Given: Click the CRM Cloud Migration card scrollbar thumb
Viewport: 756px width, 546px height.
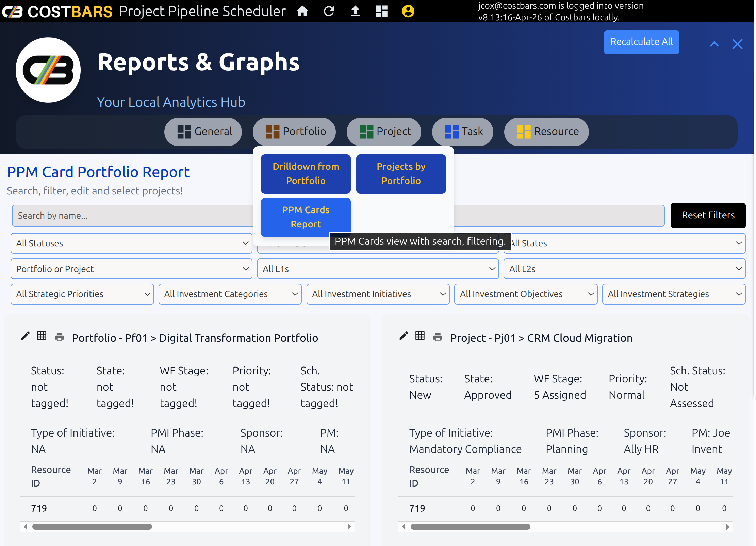Looking at the screenshot, I should click(x=470, y=527).
